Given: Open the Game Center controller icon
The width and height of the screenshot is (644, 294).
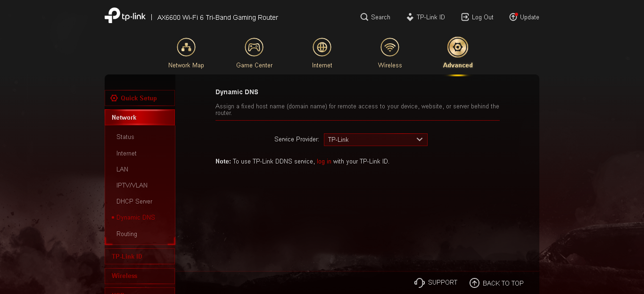Looking at the screenshot, I should click(254, 47).
